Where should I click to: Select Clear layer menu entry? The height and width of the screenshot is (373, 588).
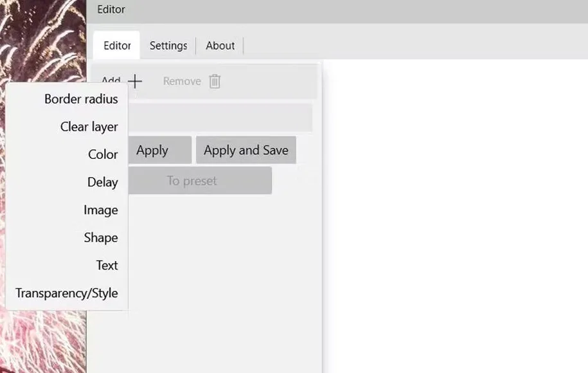(x=89, y=127)
